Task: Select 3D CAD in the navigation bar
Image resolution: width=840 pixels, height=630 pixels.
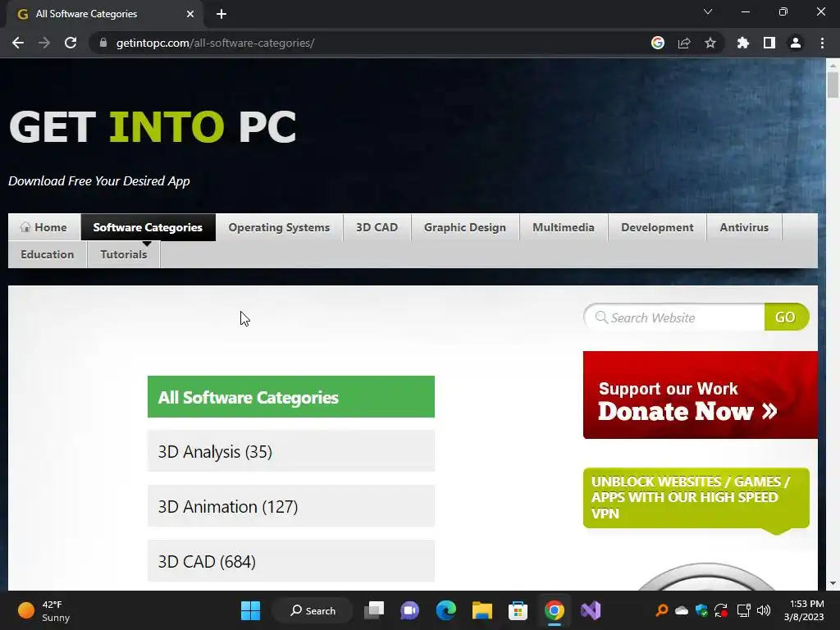Action: pyautogui.click(x=377, y=227)
